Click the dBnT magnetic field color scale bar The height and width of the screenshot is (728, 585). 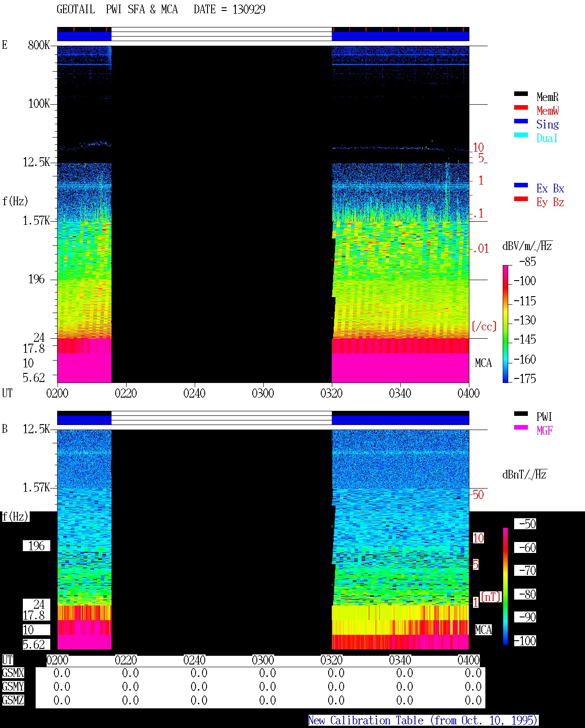[x=505, y=586]
